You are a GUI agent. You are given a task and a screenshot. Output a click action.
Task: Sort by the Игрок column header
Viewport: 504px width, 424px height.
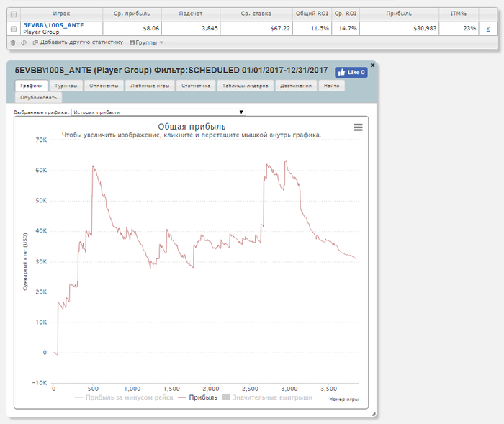[x=61, y=14]
